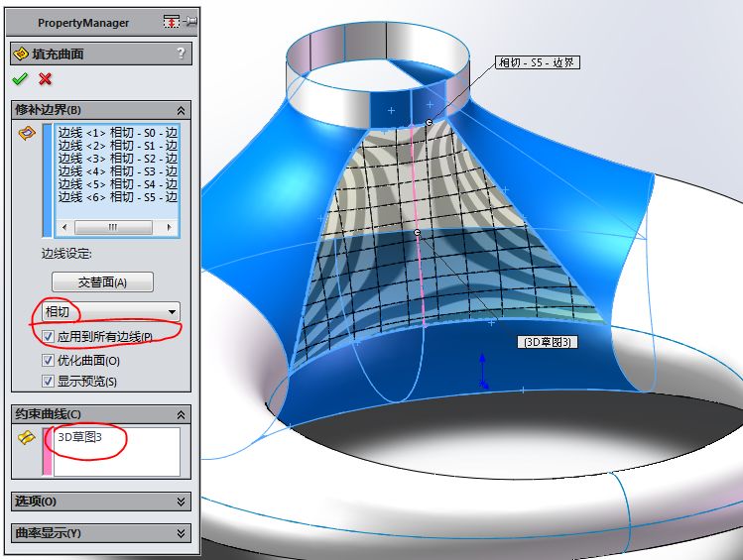Image resolution: width=743 pixels, height=560 pixels.
Task: Click the 填充曲面 feature icon in header
Action: click(21, 54)
